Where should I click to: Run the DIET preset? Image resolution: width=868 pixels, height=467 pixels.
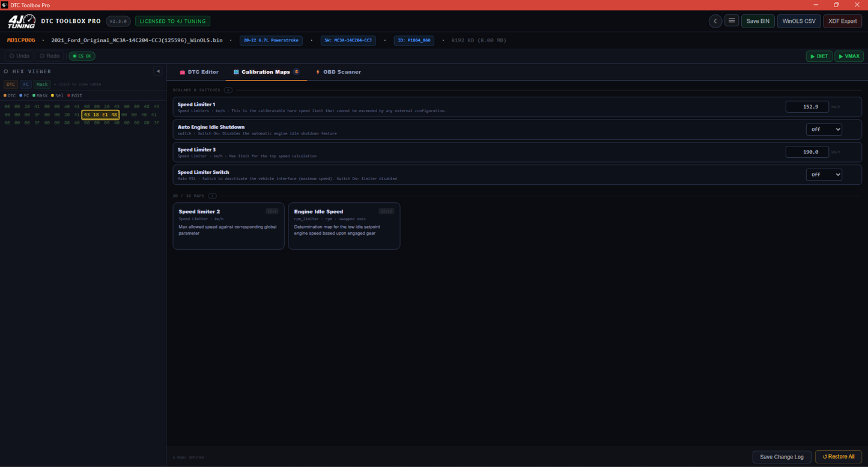819,56
